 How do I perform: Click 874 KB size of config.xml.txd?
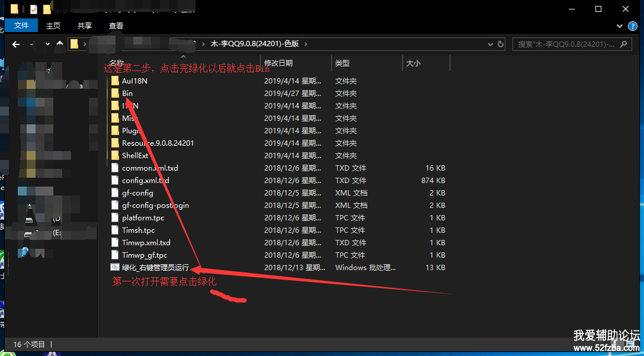(433, 181)
